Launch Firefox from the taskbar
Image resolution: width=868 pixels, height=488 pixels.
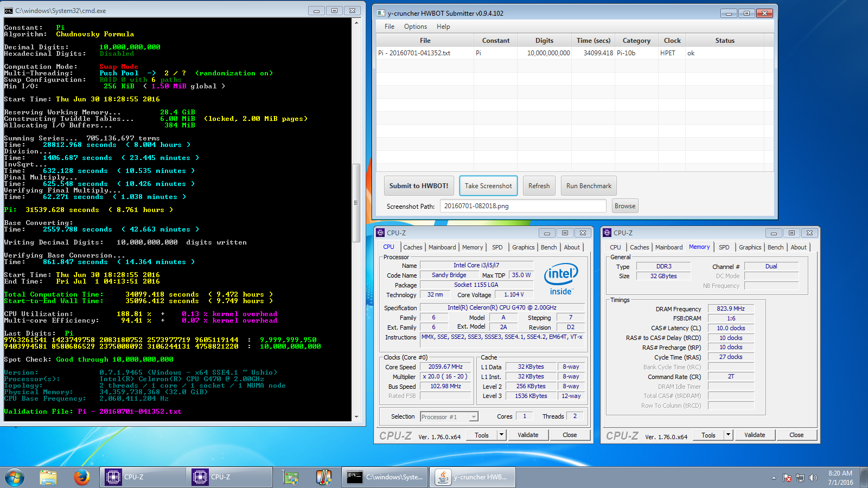coord(82,477)
